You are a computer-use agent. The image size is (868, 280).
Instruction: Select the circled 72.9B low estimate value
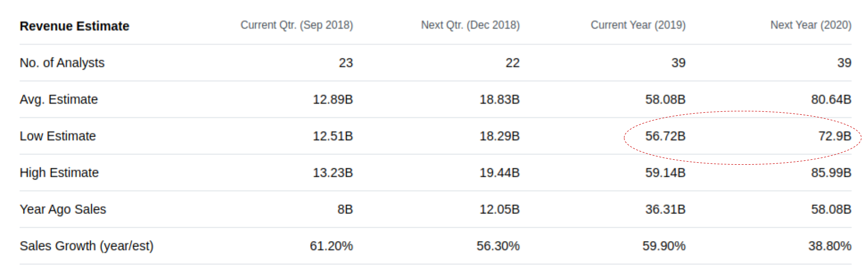click(x=834, y=136)
